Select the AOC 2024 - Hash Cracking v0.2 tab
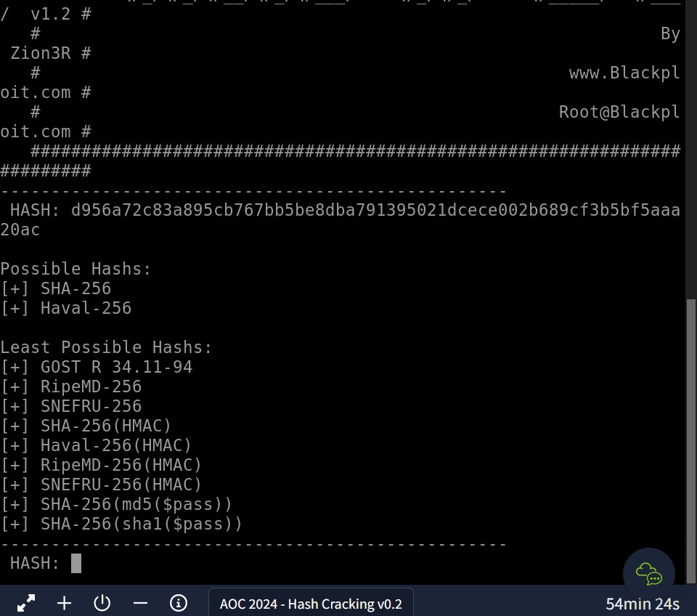Image resolution: width=697 pixels, height=616 pixels. [x=311, y=603]
